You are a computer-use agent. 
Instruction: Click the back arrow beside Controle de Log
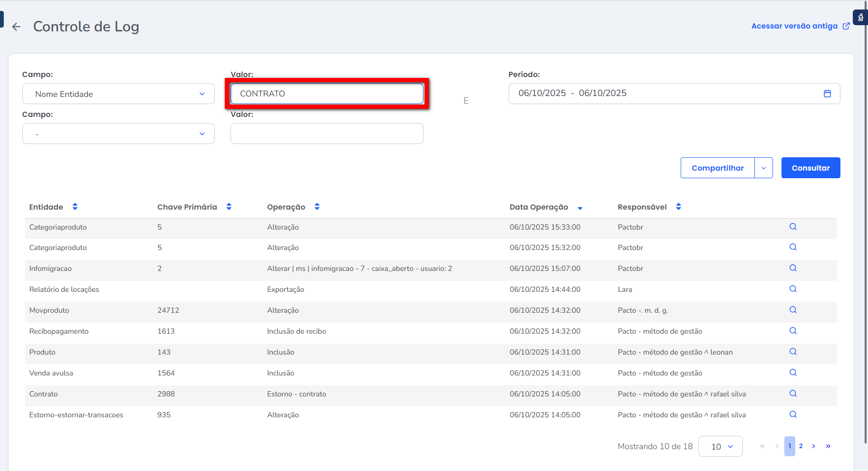click(17, 27)
